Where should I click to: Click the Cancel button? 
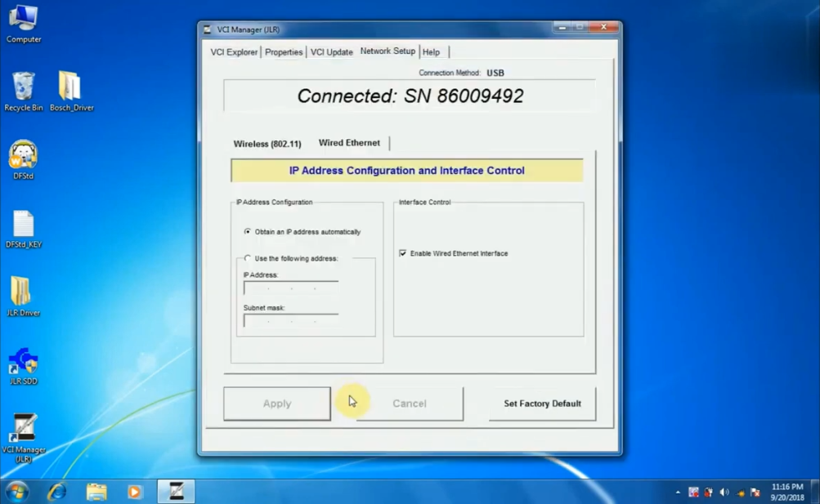click(x=410, y=404)
